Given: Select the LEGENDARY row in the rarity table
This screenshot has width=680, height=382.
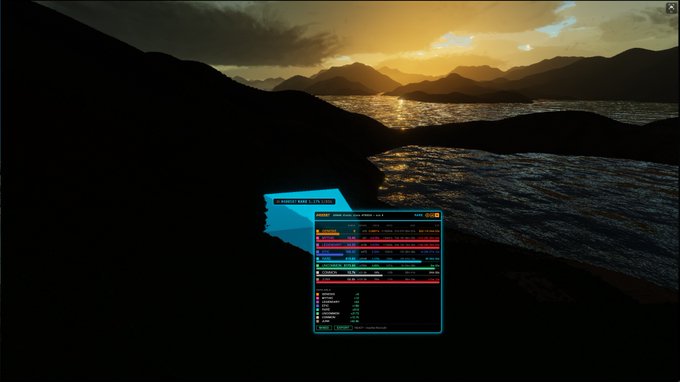Looking at the screenshot, I should tap(378, 246).
